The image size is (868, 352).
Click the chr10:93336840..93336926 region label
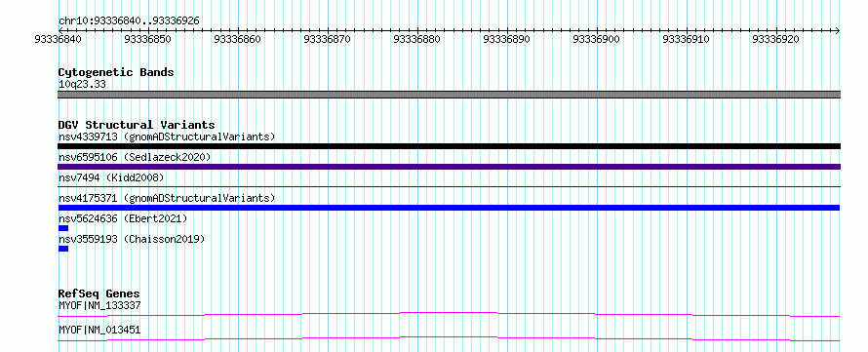tap(129, 20)
